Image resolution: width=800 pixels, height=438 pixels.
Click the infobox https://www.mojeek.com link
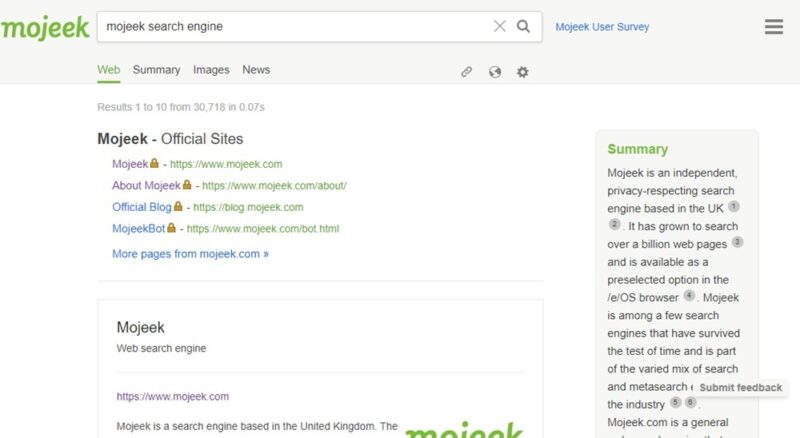click(x=172, y=396)
